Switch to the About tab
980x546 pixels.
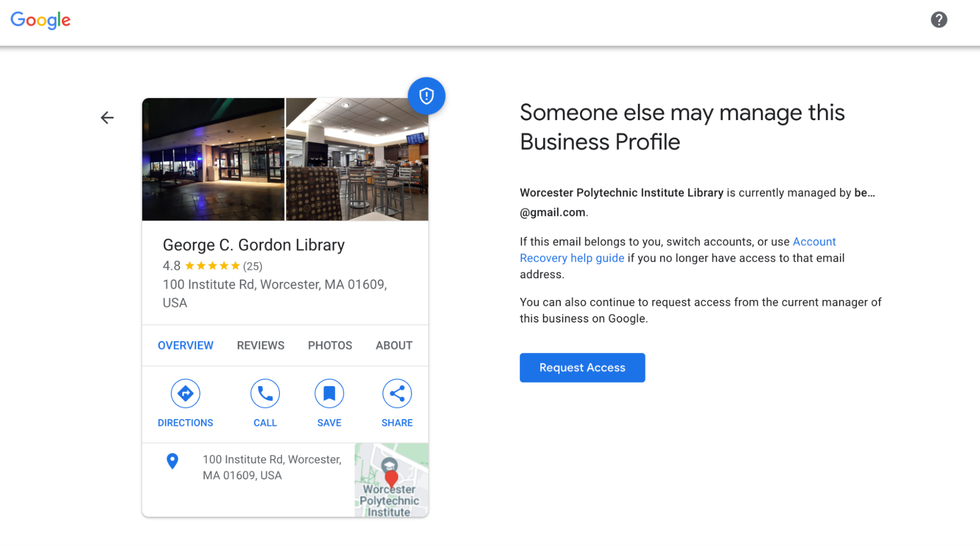point(394,345)
